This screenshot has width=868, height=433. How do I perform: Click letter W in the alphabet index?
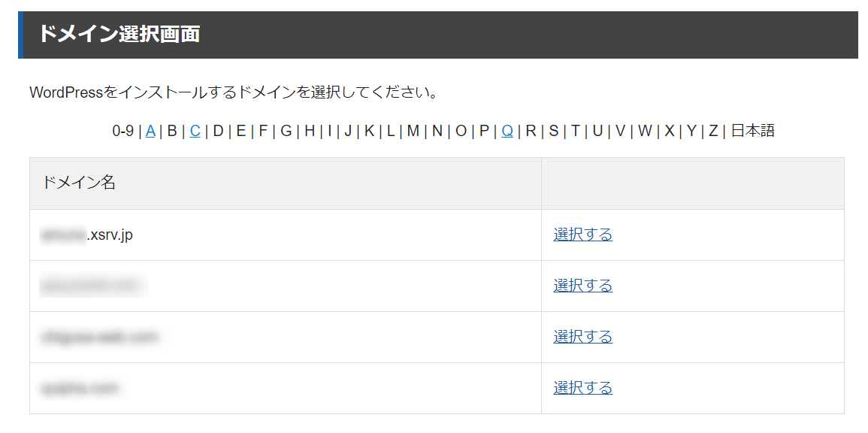645,132
